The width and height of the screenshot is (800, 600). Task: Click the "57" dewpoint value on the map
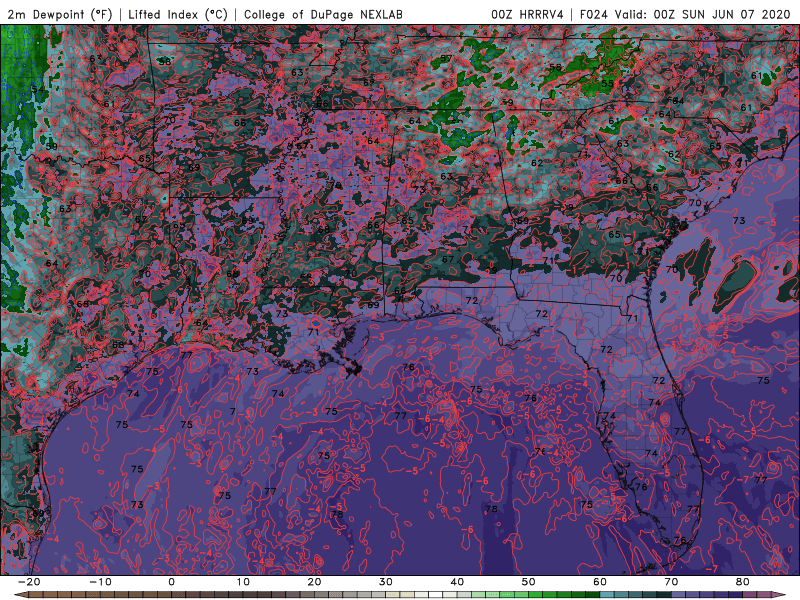(x=446, y=59)
